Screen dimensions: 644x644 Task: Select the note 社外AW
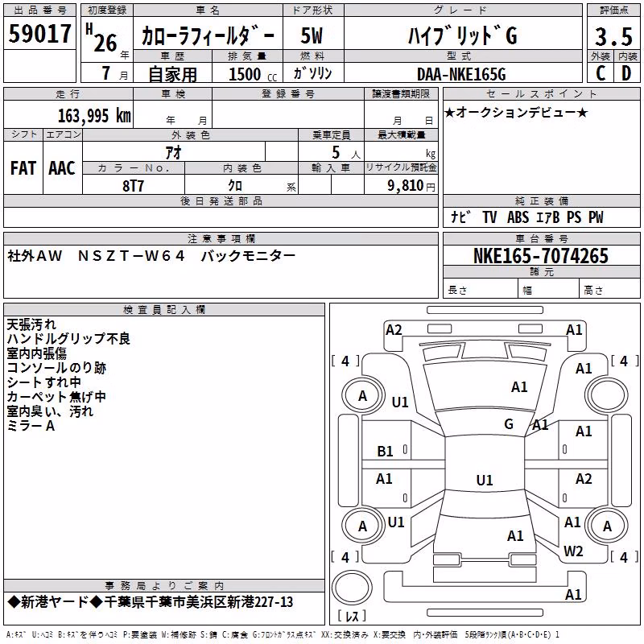click(x=35, y=256)
